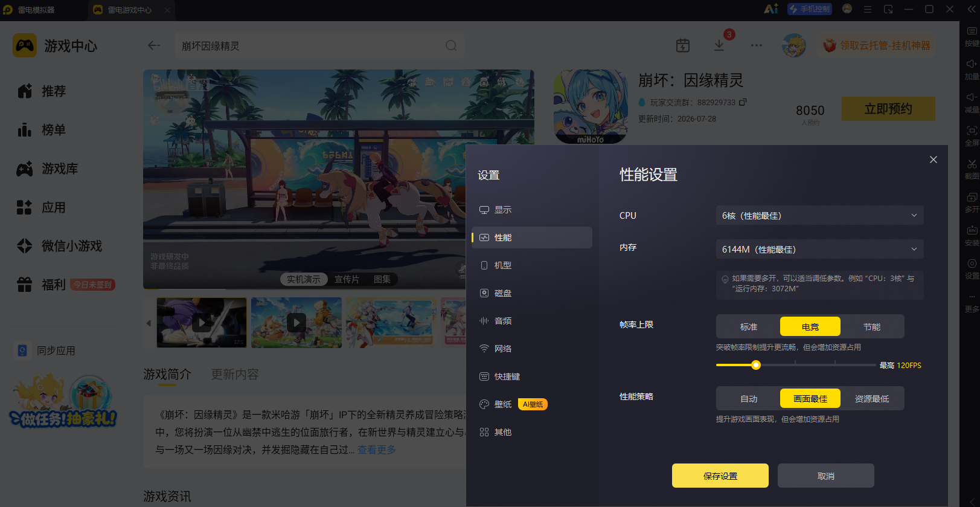The width and height of the screenshot is (980, 507).
Task: Click the pop-out window icon in title bar
Action: point(888,9)
